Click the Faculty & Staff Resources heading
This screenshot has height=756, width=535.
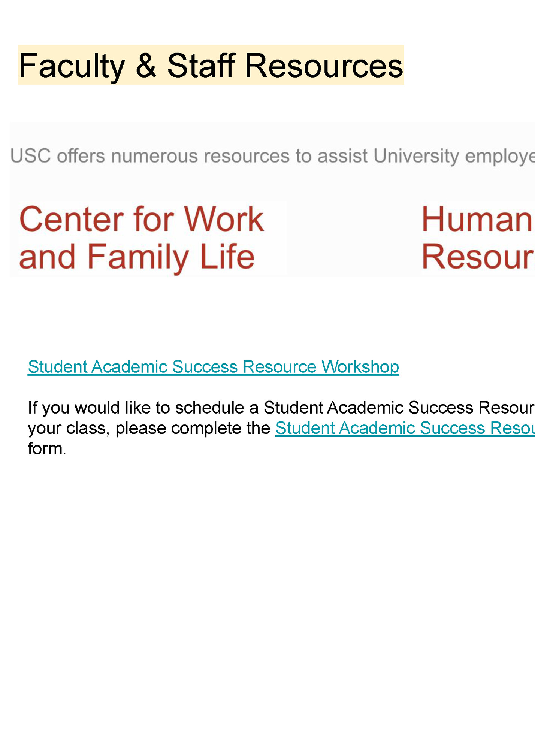(x=211, y=66)
